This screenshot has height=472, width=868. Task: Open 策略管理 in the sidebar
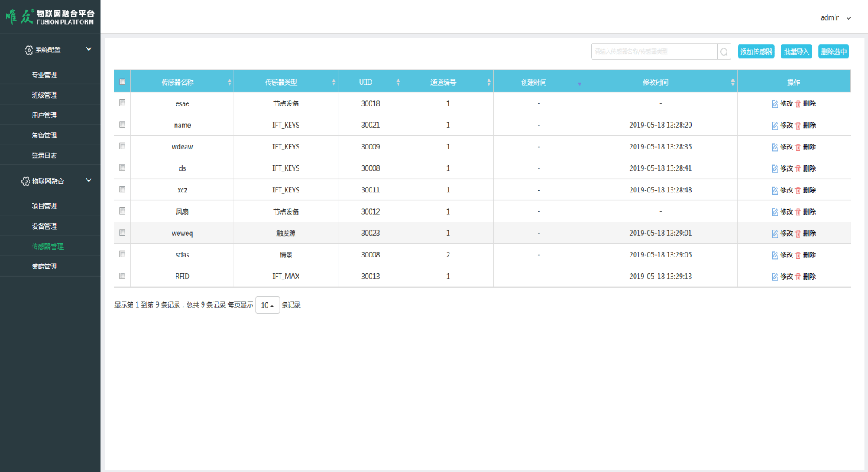coord(44,266)
